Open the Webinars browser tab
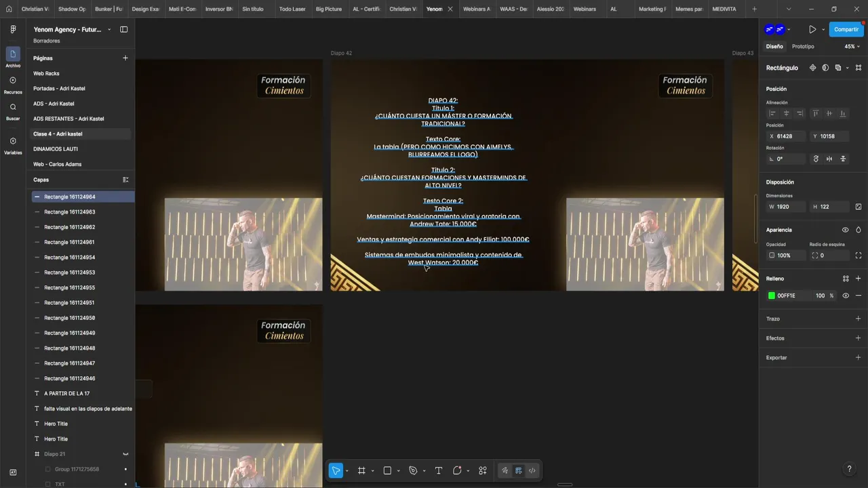 click(x=584, y=9)
